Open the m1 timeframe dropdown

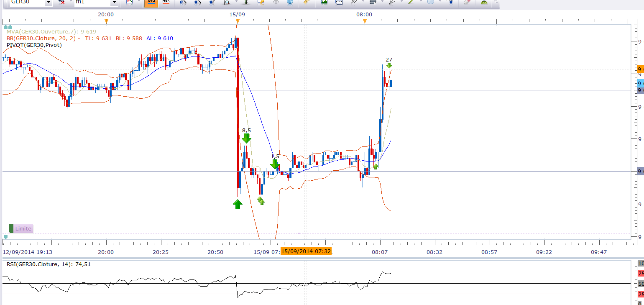tap(114, 3)
